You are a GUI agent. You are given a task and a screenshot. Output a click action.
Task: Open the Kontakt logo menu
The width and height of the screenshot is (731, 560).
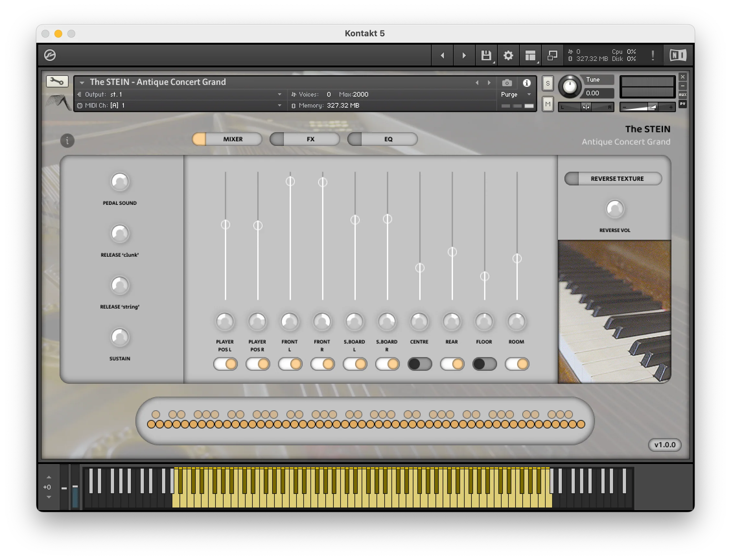point(50,55)
